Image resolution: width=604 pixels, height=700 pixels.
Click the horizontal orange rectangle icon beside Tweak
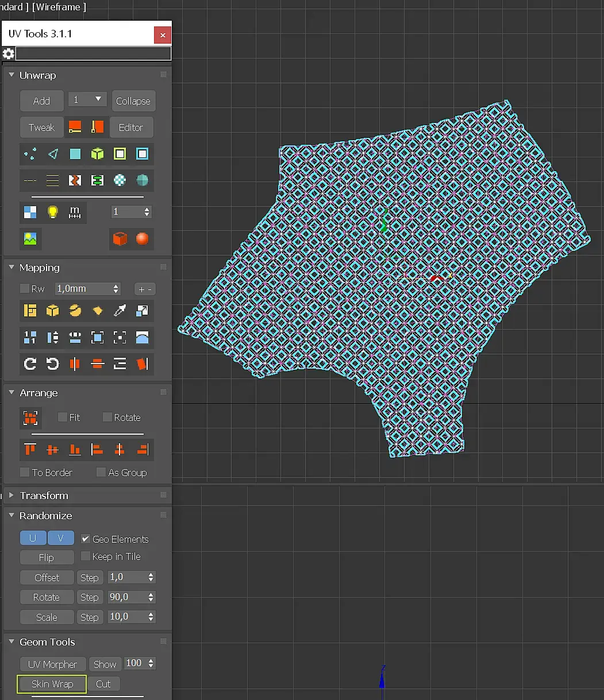pos(75,127)
